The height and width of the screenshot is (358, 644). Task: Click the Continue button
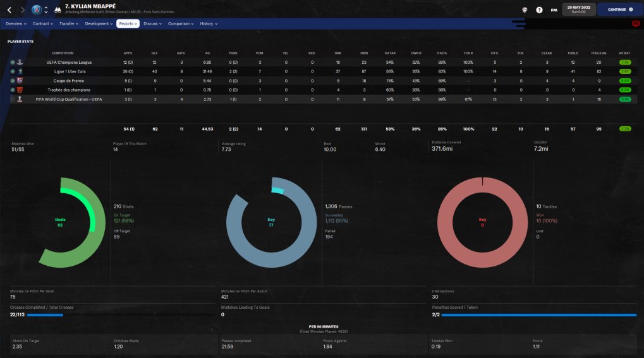(620, 9)
